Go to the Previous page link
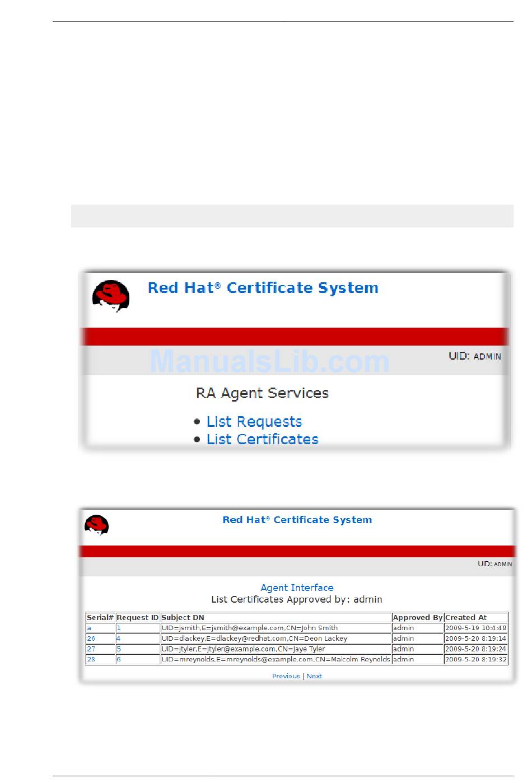 [x=286, y=676]
